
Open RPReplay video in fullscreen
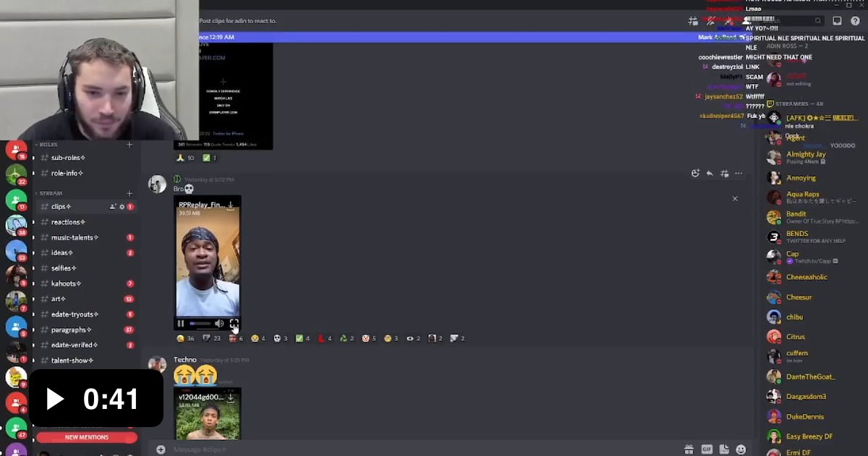coord(234,324)
